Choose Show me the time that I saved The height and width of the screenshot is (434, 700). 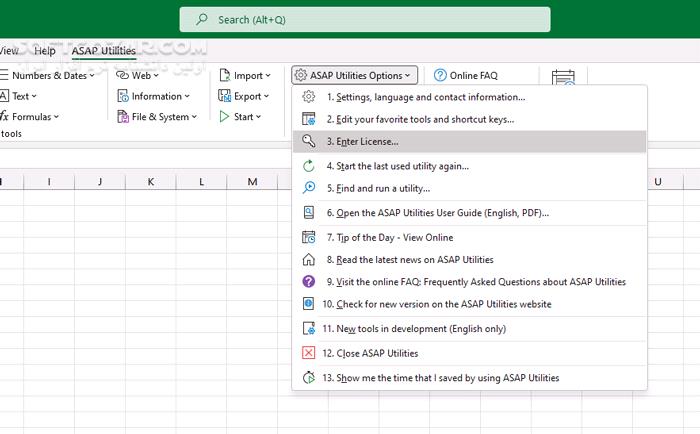469,378
